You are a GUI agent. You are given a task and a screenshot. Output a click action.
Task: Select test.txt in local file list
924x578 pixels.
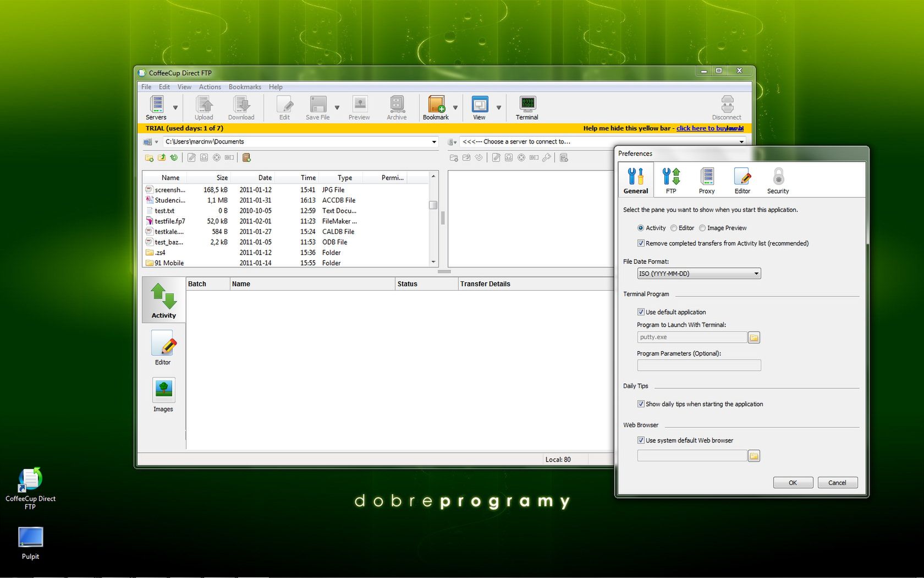pyautogui.click(x=164, y=211)
